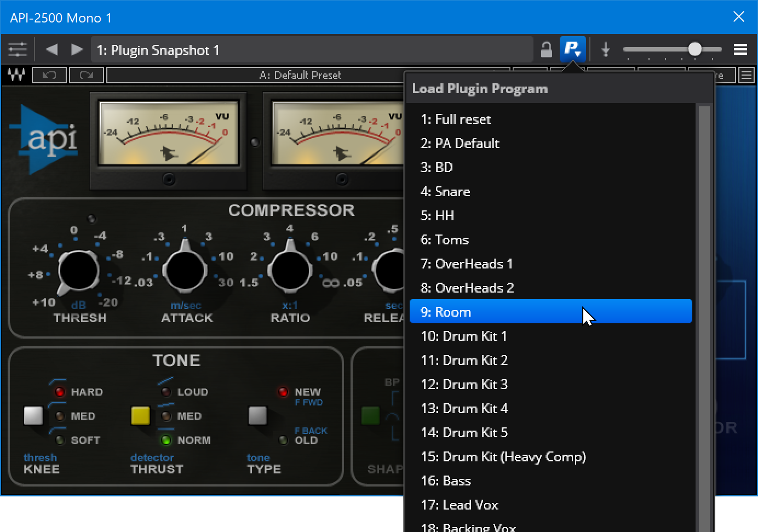Click the program list scrollbar
This screenshot has width=758, height=532.
coord(704,319)
